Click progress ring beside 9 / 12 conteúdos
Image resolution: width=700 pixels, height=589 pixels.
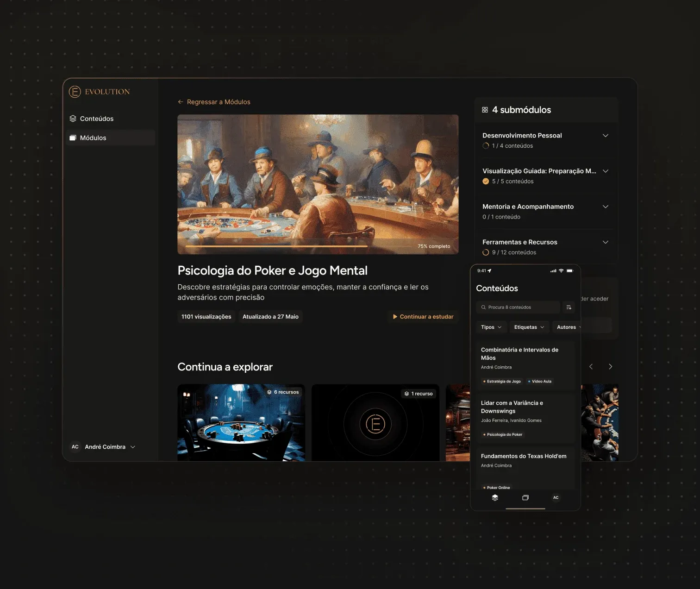(486, 252)
